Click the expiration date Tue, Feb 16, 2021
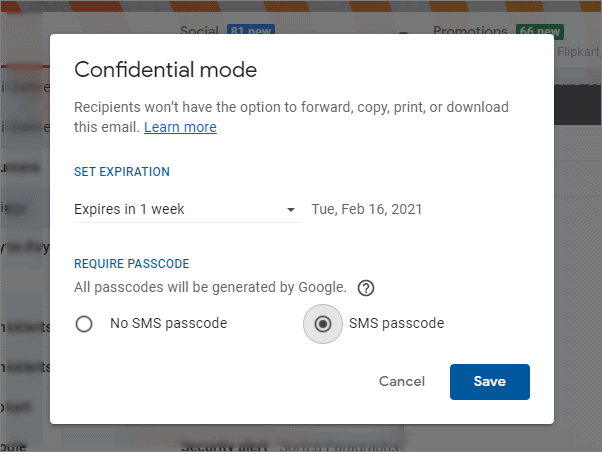The width and height of the screenshot is (602, 452). click(x=367, y=209)
